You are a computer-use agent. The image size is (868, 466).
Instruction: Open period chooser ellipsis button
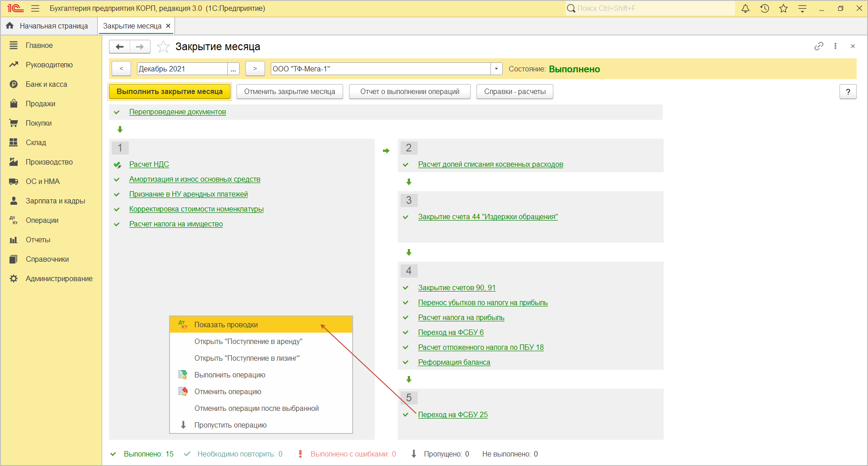pos(233,69)
